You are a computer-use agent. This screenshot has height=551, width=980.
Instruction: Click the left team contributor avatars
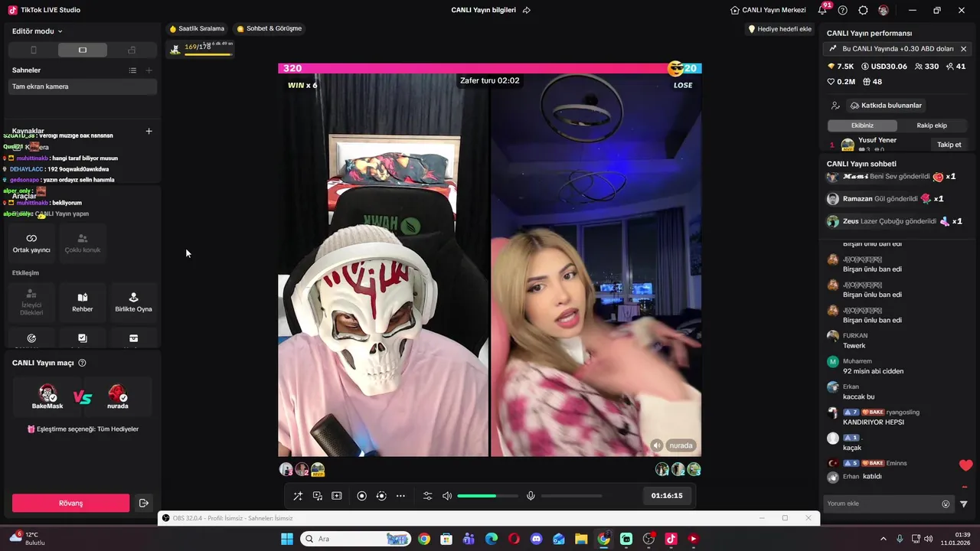pos(302,469)
